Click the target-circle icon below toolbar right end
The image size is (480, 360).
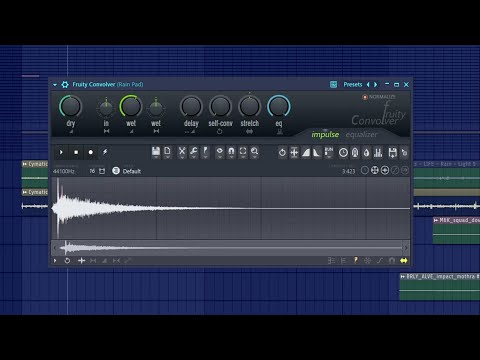[x=385, y=170]
